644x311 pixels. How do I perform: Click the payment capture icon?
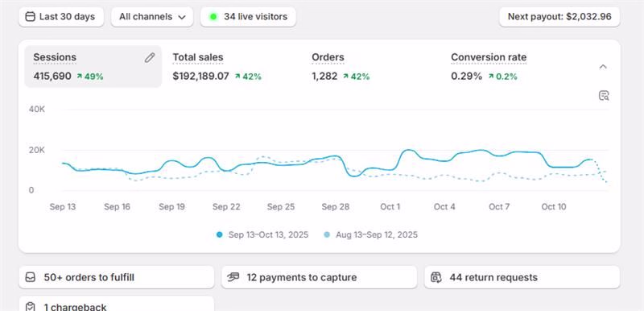coord(233,277)
